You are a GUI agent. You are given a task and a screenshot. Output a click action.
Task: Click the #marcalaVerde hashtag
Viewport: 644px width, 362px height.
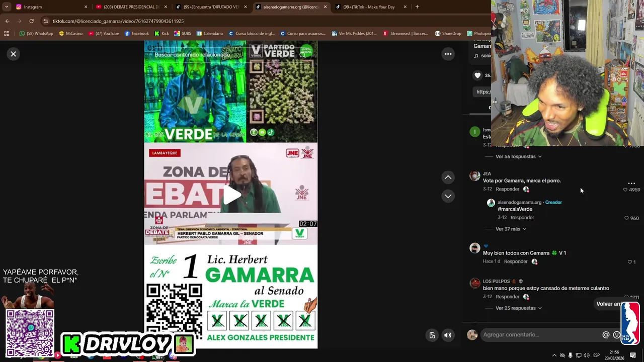pyautogui.click(x=515, y=209)
